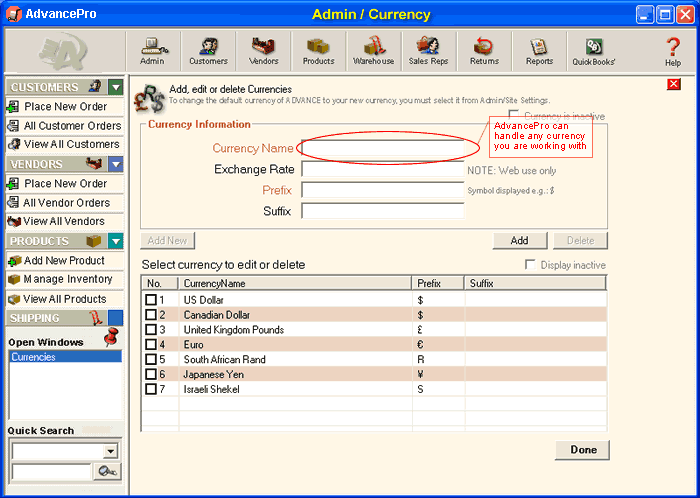
Task: Click the Customers section header
Action: 56,87
